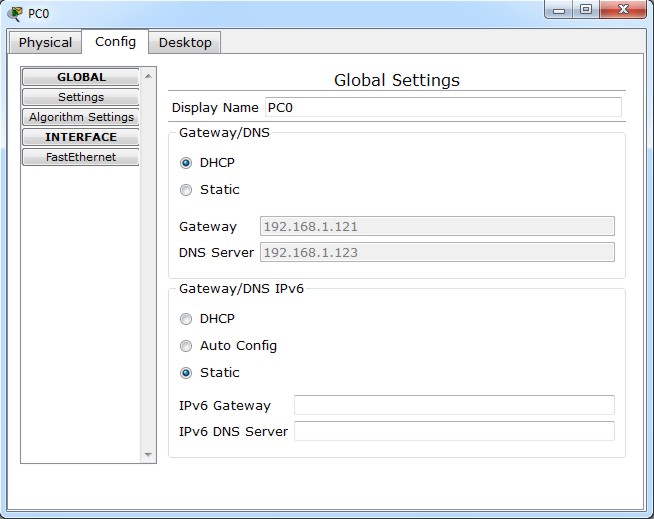Select Static radio under Gateway/DNS
The width and height of the screenshot is (654, 519).
coord(186,190)
